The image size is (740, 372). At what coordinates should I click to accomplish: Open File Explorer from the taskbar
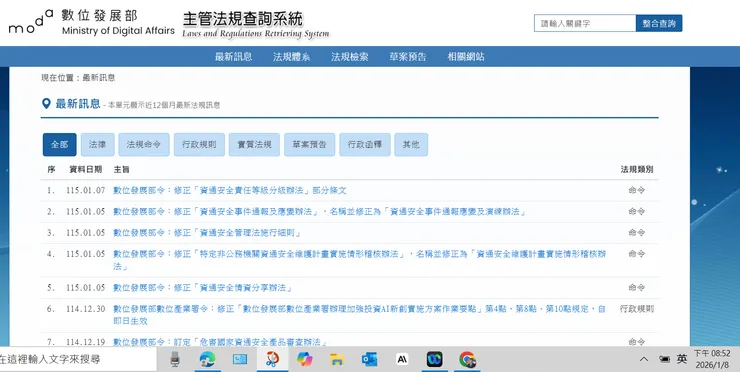click(336, 360)
